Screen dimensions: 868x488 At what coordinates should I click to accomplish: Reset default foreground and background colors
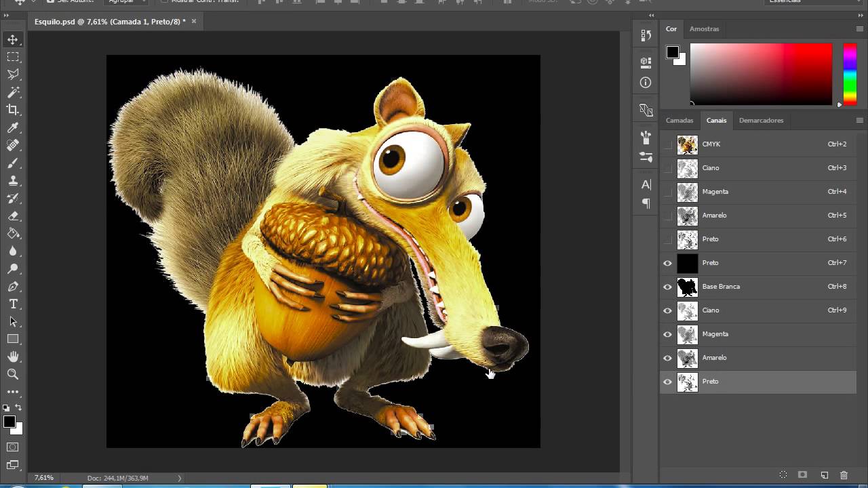tap(6, 408)
